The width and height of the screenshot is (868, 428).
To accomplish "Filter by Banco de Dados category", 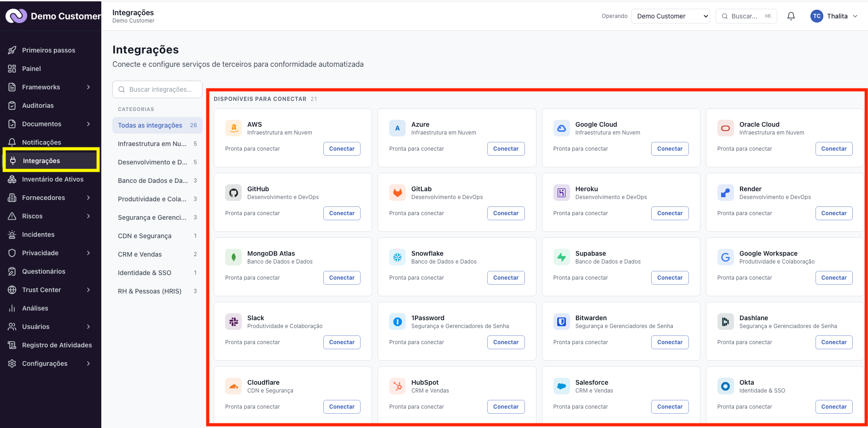I will click(x=157, y=181).
